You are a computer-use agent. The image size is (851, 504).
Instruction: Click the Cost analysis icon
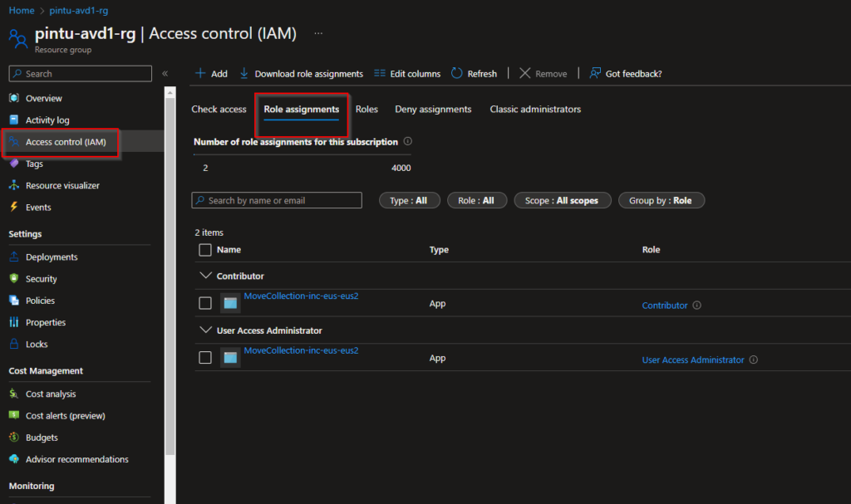tap(14, 394)
